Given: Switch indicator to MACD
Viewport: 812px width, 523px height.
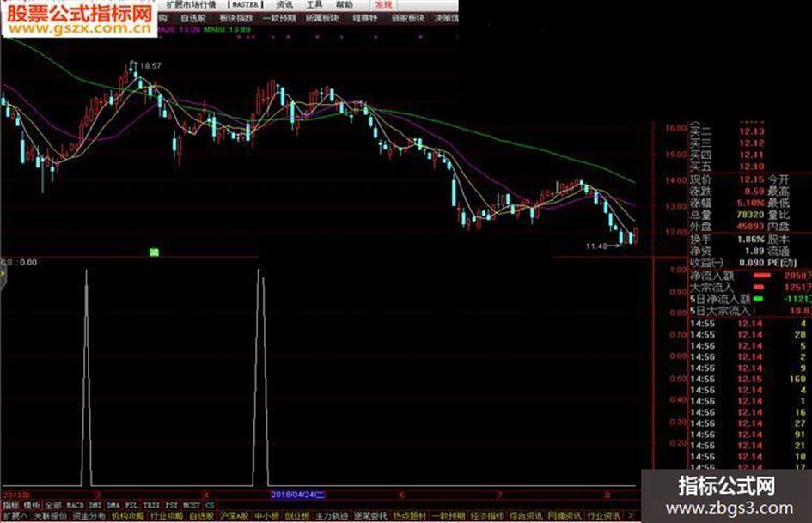Looking at the screenshot, I should pyautogui.click(x=75, y=505).
